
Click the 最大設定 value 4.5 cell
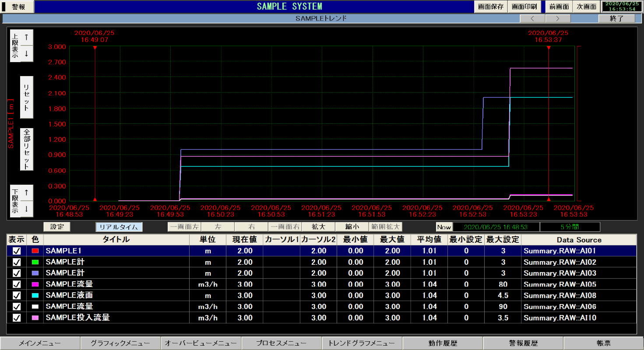pos(503,295)
